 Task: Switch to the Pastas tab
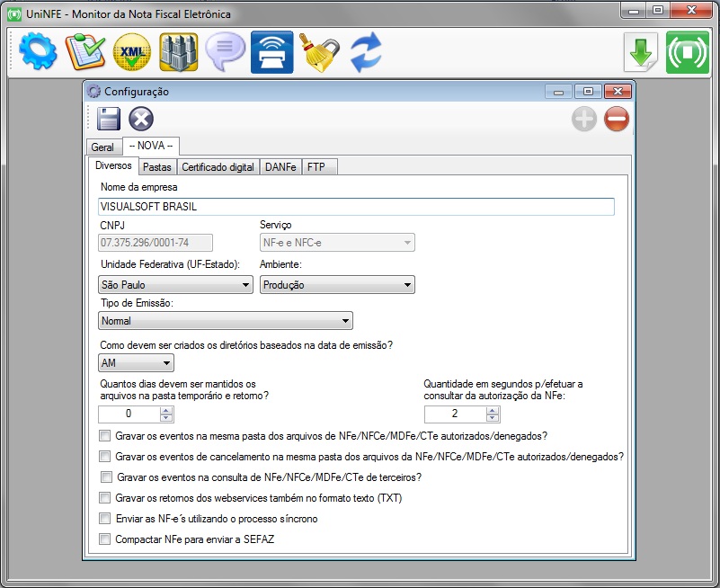pyautogui.click(x=157, y=167)
